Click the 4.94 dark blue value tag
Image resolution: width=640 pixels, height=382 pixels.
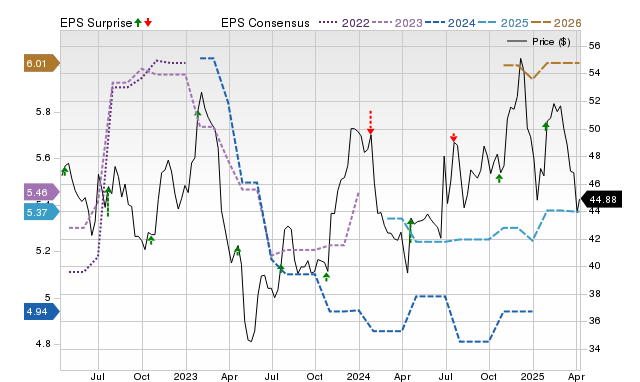42,312
